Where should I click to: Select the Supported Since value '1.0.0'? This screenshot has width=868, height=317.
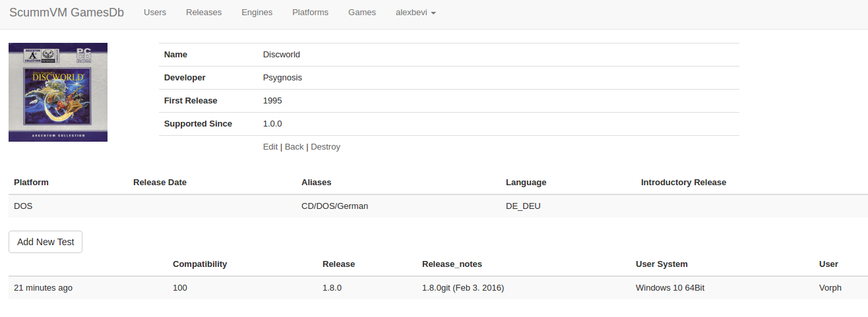click(272, 124)
